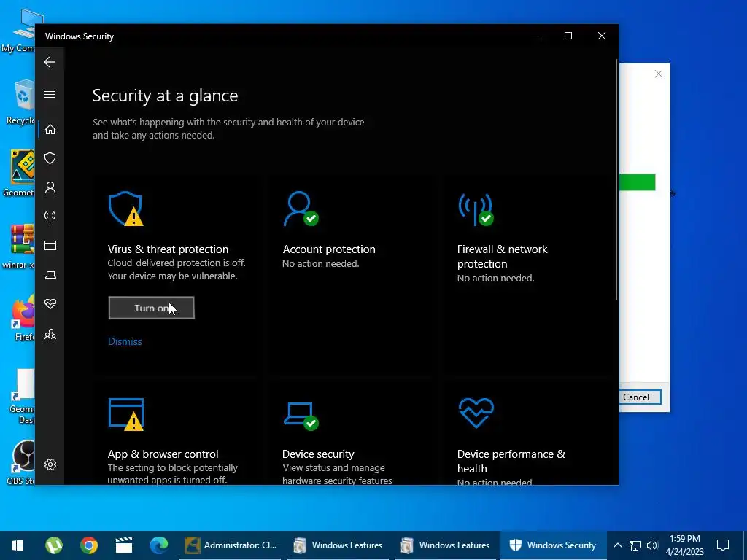Screen dimensions: 747x560
Task: Open the Device performance & health heading
Action: pos(511,461)
